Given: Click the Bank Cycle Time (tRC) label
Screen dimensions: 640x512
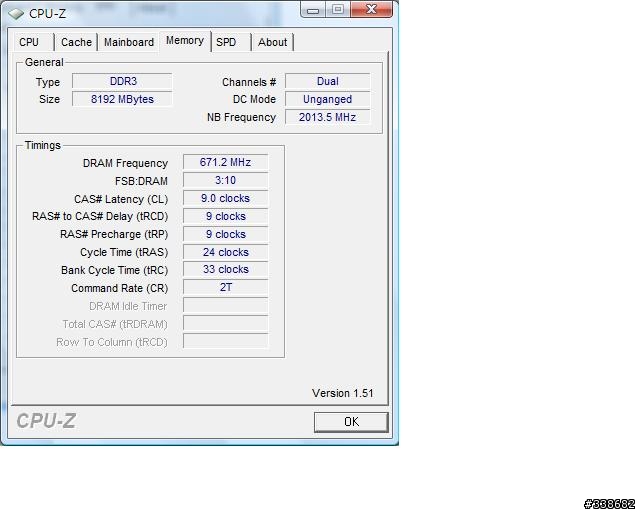Looking at the screenshot, I should pyautogui.click(x=114, y=270).
